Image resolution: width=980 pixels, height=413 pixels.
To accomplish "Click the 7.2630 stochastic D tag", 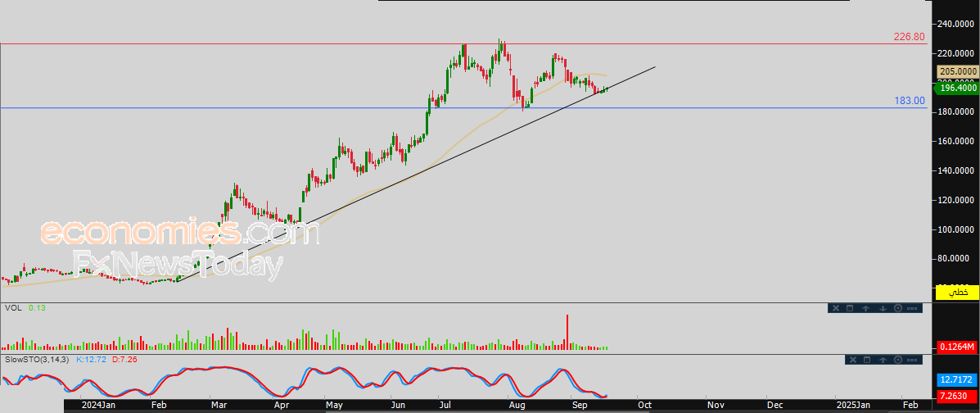I will pyautogui.click(x=956, y=396).
